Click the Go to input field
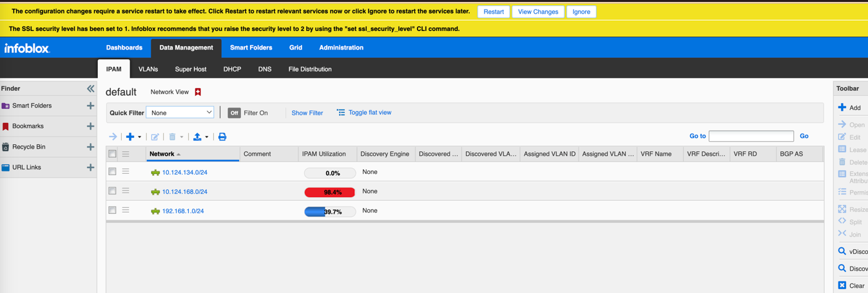Viewport: 868px width, 293px height. (751, 136)
